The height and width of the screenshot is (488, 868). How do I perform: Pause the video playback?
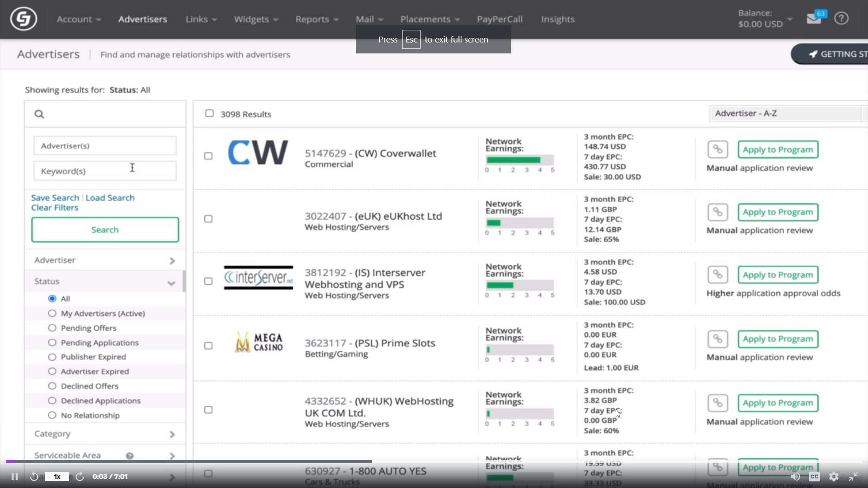(14, 477)
